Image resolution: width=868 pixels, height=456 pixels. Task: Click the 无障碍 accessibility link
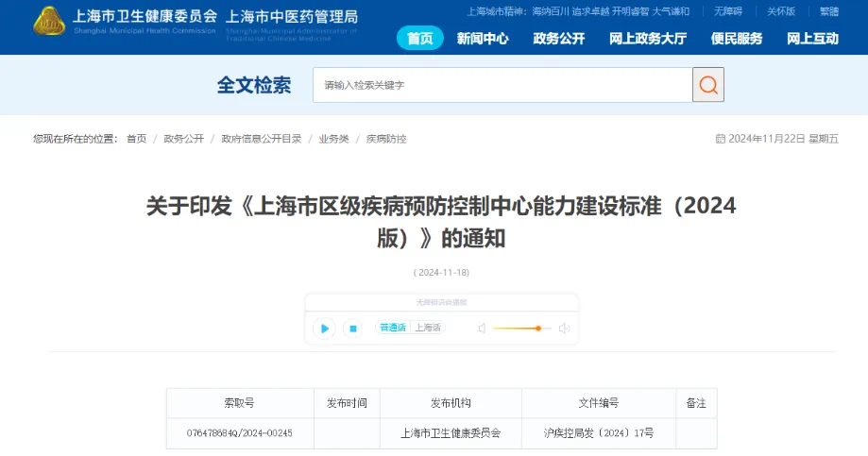click(x=728, y=11)
